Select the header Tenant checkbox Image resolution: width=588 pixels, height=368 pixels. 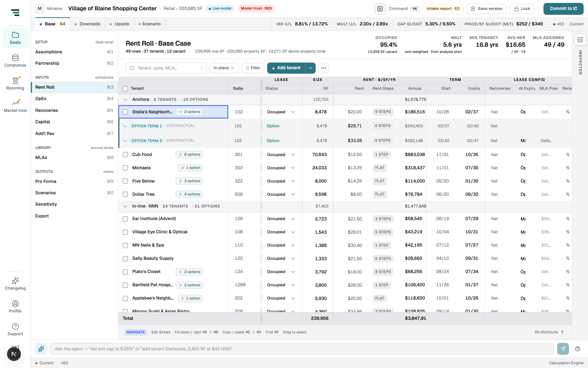[x=125, y=89]
